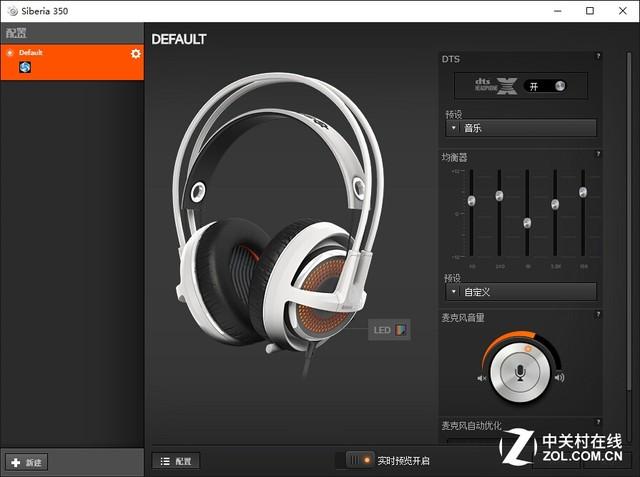Viewport: 640px width, 477px height.
Task: Open the DTS 预设 音乐 dropdown
Action: point(521,128)
